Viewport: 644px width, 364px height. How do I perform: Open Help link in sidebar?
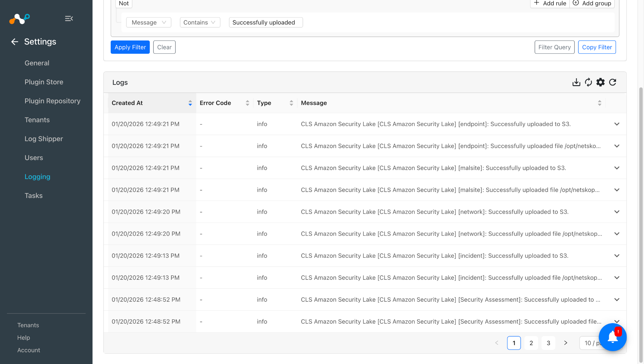tap(24, 338)
